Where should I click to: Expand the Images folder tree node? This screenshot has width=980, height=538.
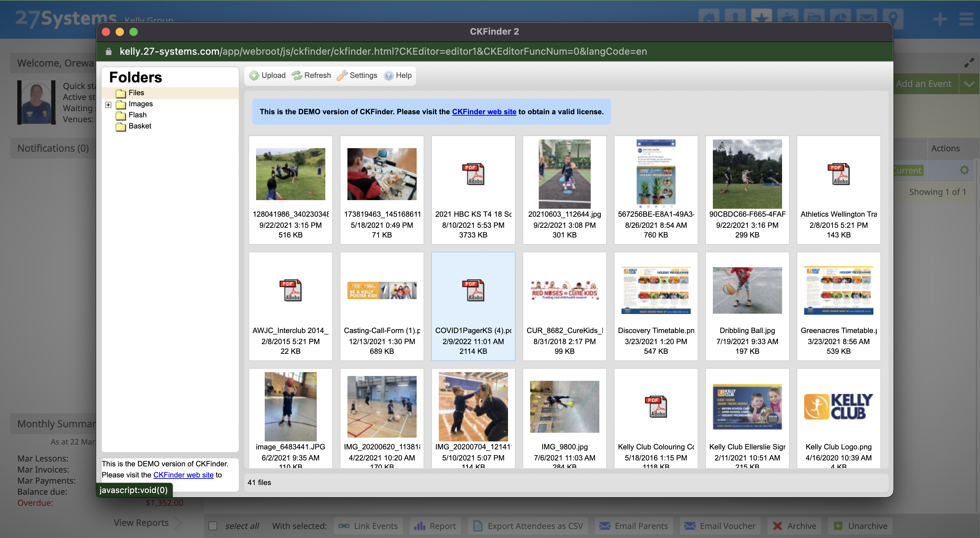[108, 104]
